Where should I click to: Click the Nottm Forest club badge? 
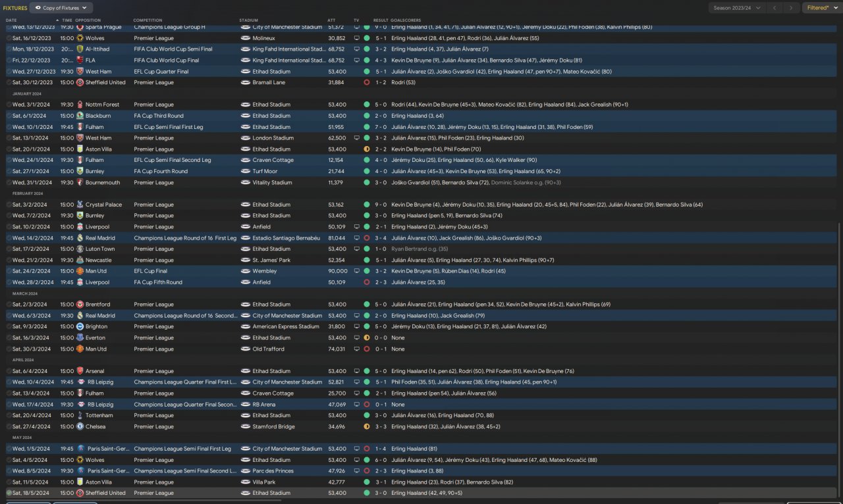[x=80, y=105]
